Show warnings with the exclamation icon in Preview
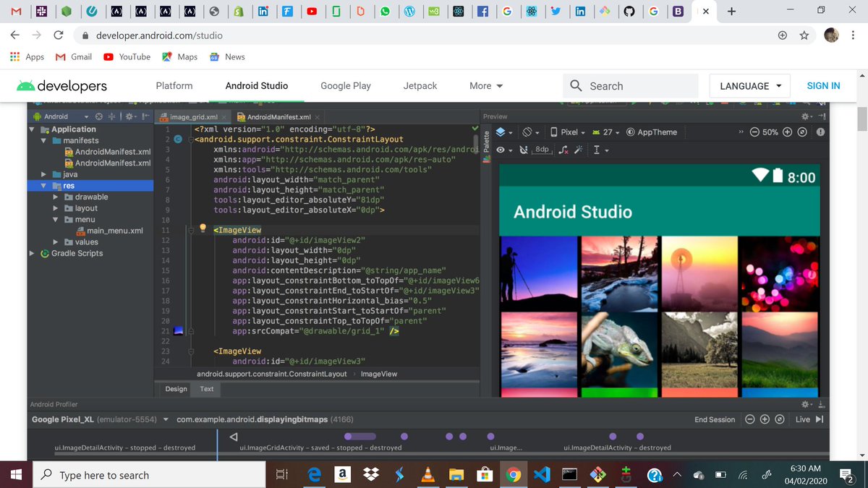The height and width of the screenshot is (488, 868). tap(820, 132)
